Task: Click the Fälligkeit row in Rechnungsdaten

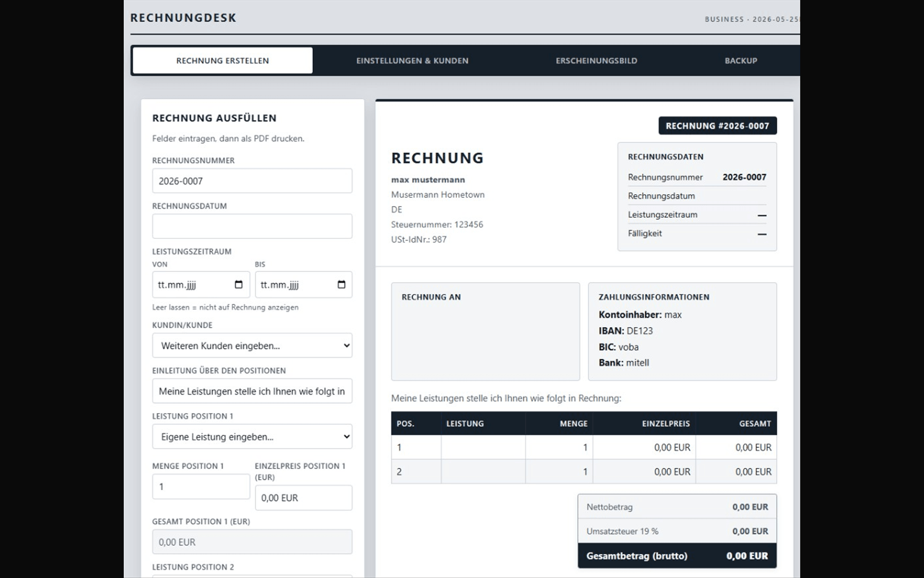Action: 697,233
